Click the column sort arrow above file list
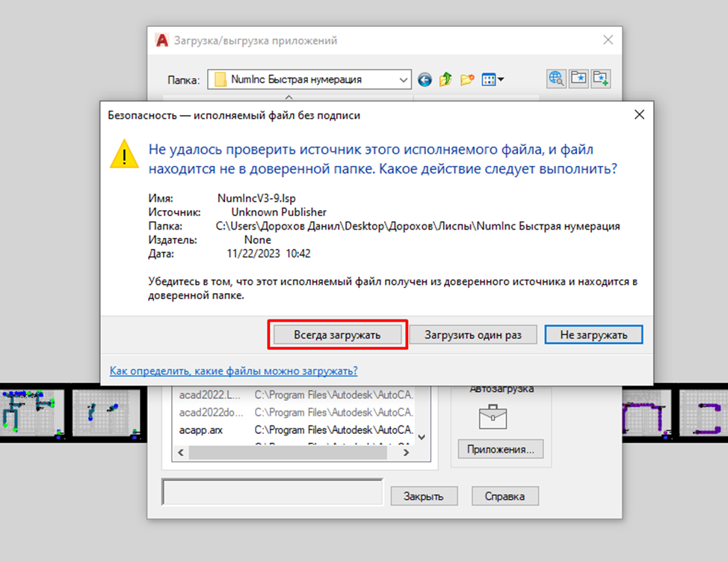The height and width of the screenshot is (561, 728). point(289,97)
